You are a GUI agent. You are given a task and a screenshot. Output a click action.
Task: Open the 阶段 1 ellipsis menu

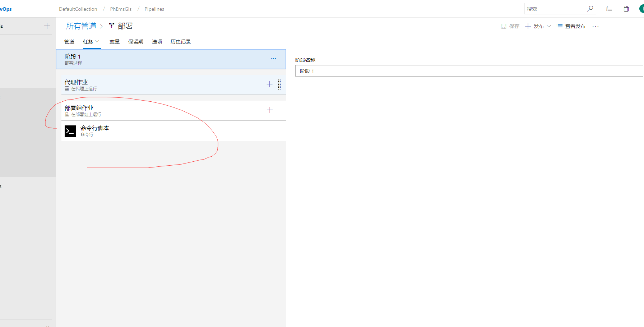[x=273, y=59]
